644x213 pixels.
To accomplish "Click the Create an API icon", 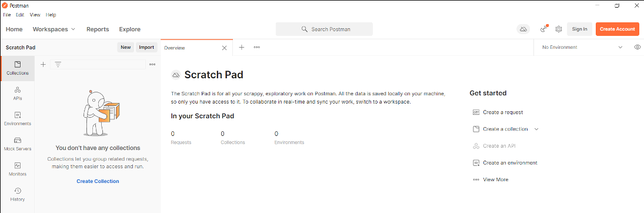I will [476, 146].
